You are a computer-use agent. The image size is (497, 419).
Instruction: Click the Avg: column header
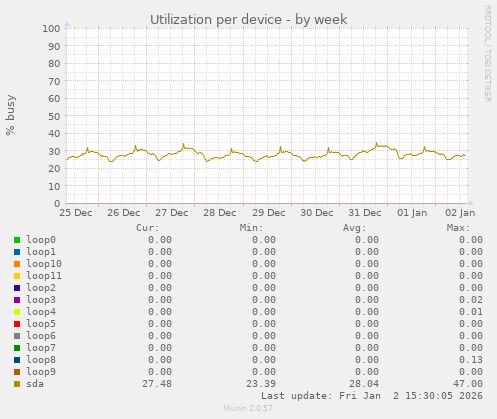(355, 228)
